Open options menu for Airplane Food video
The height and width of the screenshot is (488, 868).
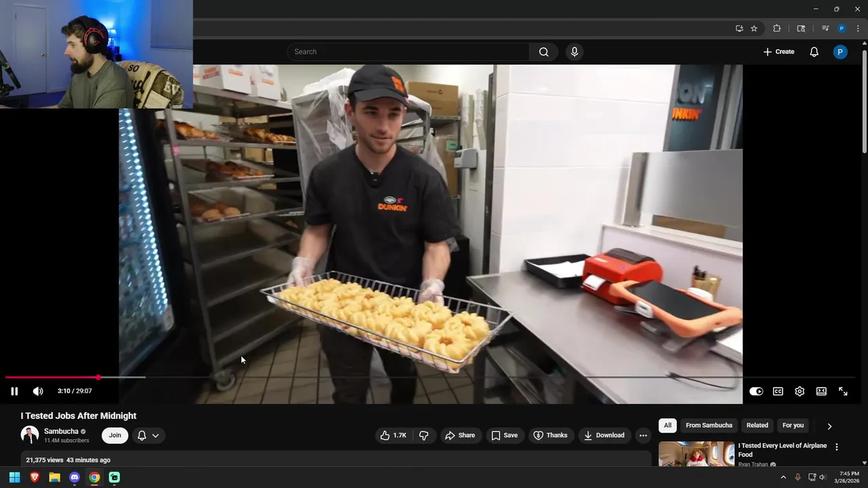pyautogui.click(x=836, y=447)
